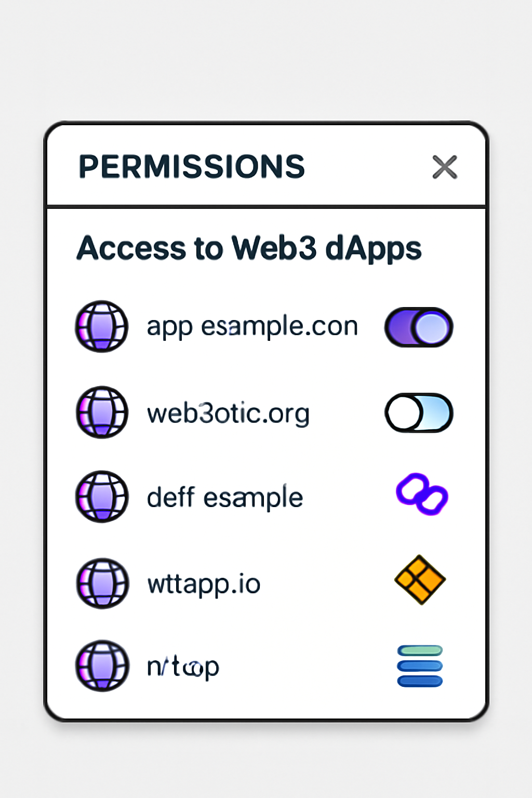Select the app esample.con text
Screen dimensions: 532x798
252,326
